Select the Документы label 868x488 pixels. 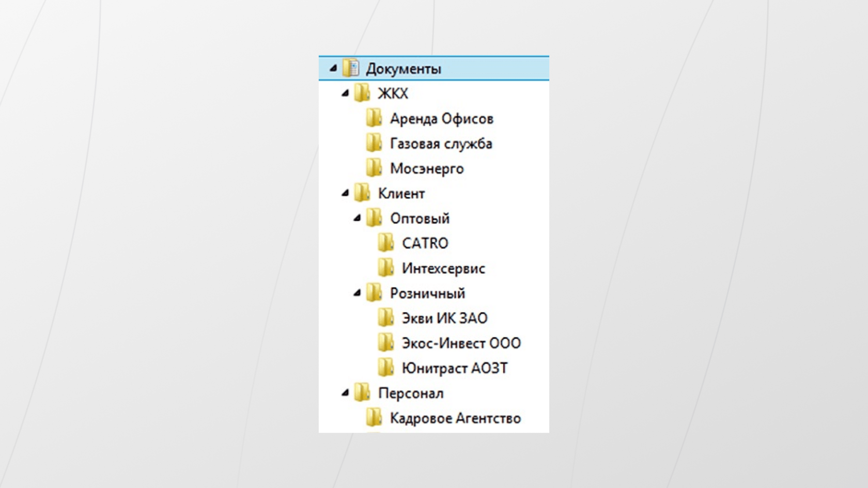point(404,69)
